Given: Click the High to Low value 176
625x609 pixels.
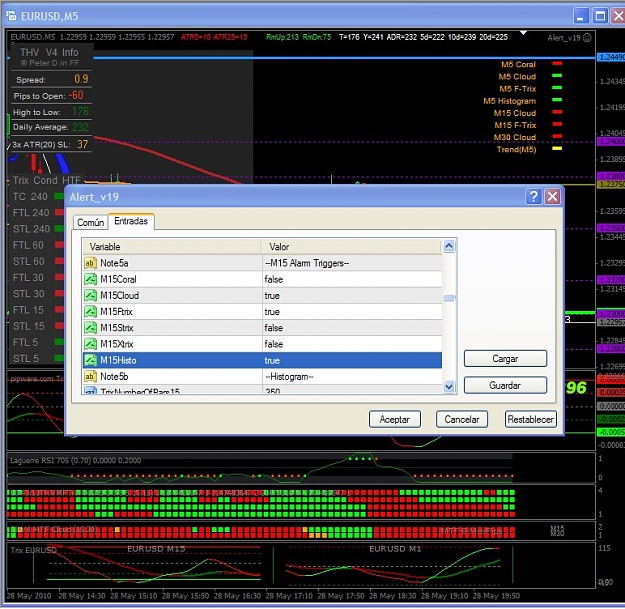Looking at the screenshot, I should pyautogui.click(x=81, y=111).
